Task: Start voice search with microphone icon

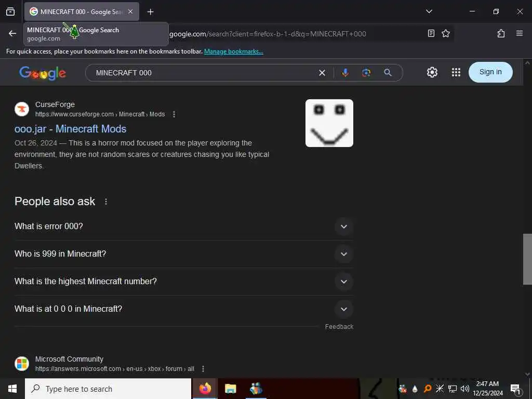Action: click(345, 73)
